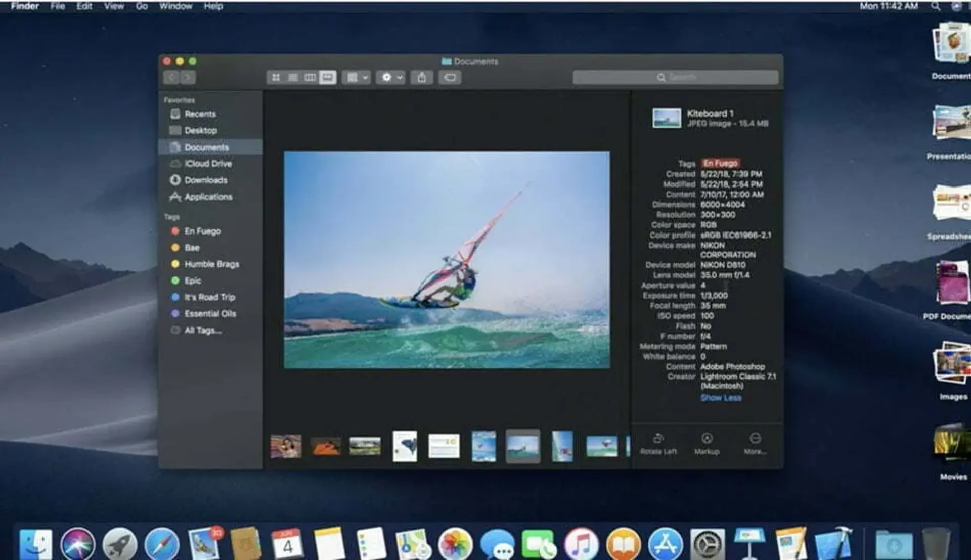Select the first thumbnail in the gallery strip

[x=286, y=446]
